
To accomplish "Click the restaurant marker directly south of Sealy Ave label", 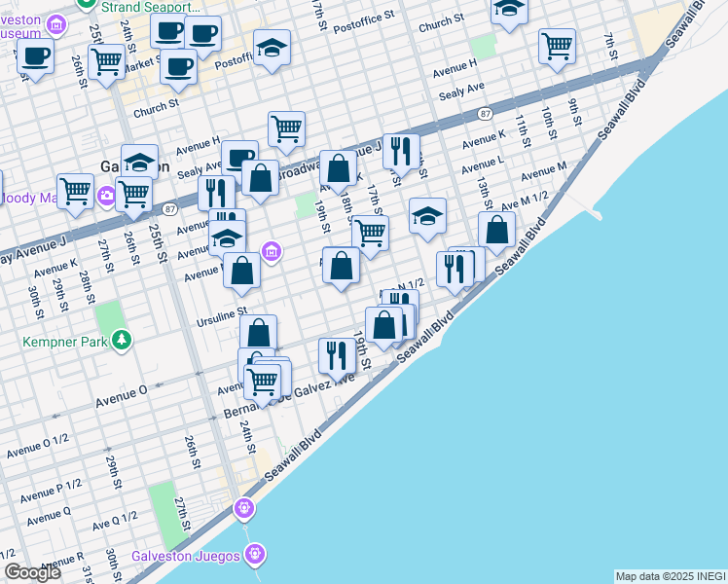I will [216, 192].
